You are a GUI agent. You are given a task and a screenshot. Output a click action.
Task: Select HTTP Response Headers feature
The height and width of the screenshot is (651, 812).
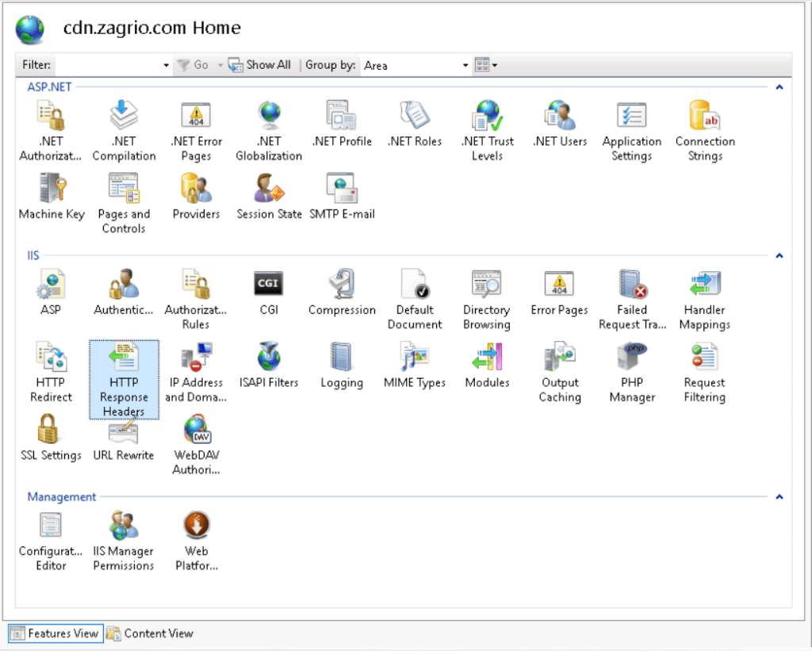pos(124,379)
